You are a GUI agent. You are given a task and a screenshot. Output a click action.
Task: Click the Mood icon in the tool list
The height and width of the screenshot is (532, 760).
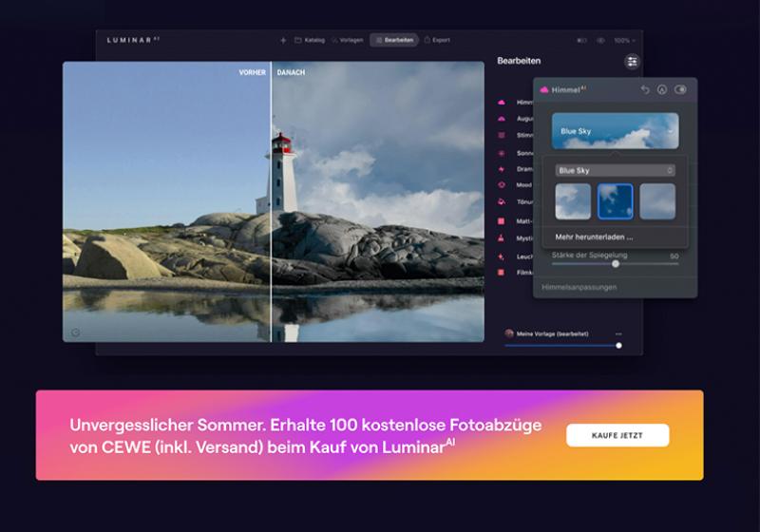click(502, 185)
